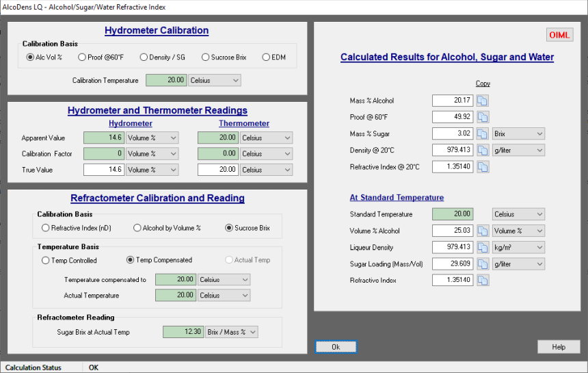The width and height of the screenshot is (588, 373).
Task: Click the Hydrometer column heading link
Action: 131,123
